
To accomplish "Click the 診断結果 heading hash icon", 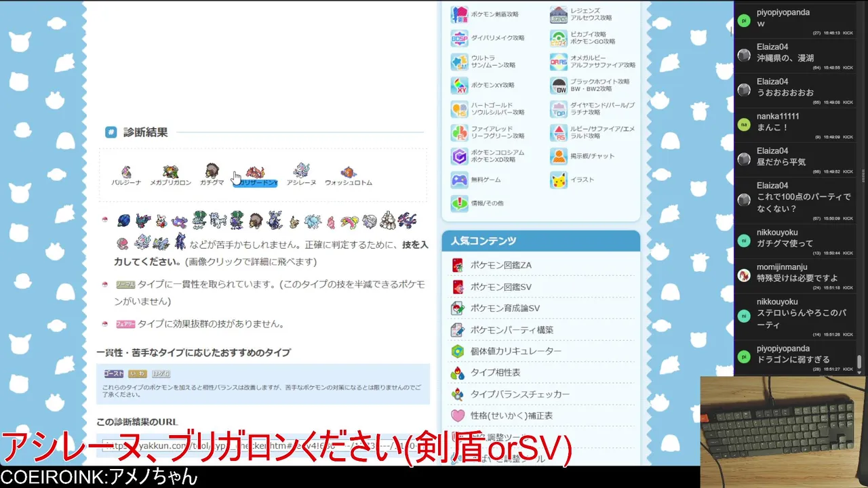I will pos(111,132).
